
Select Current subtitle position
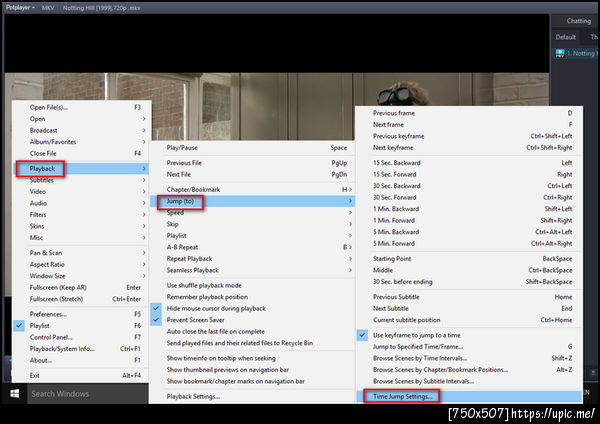pos(469,320)
